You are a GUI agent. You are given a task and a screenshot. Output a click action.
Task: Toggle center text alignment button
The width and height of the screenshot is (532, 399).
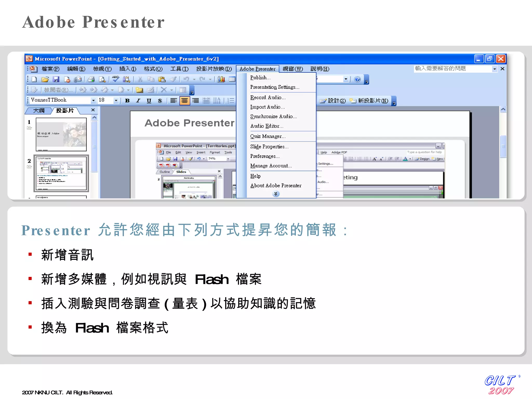184,101
